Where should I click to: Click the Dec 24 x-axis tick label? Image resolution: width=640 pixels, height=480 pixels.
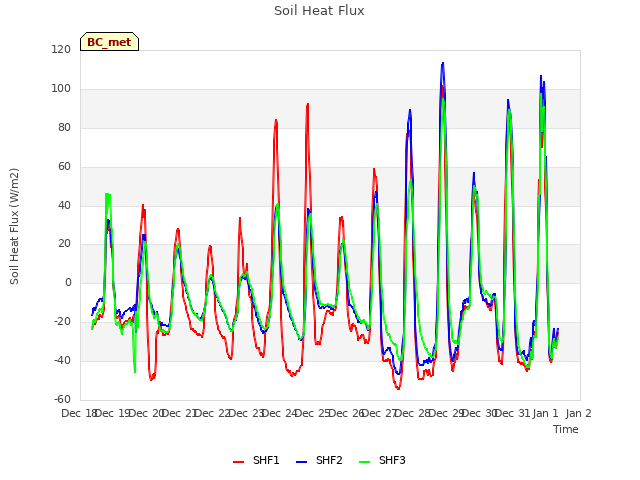click(280, 413)
